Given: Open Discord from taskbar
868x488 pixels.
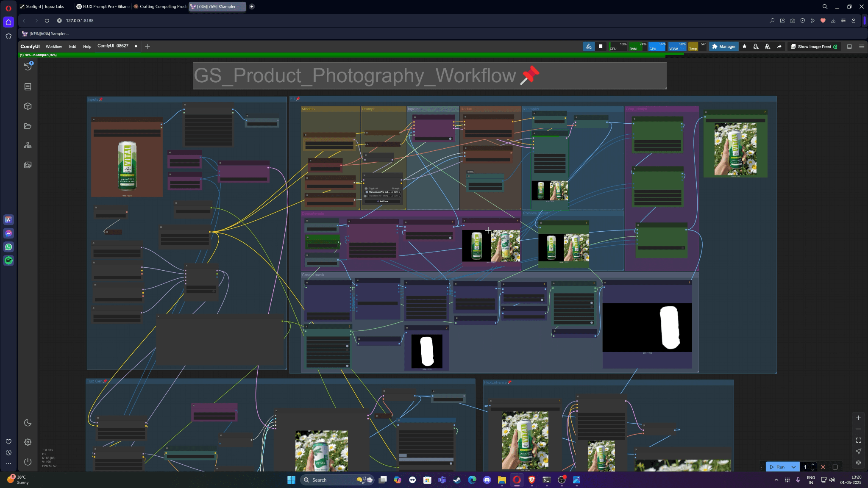Looking at the screenshot, I should 487,480.
